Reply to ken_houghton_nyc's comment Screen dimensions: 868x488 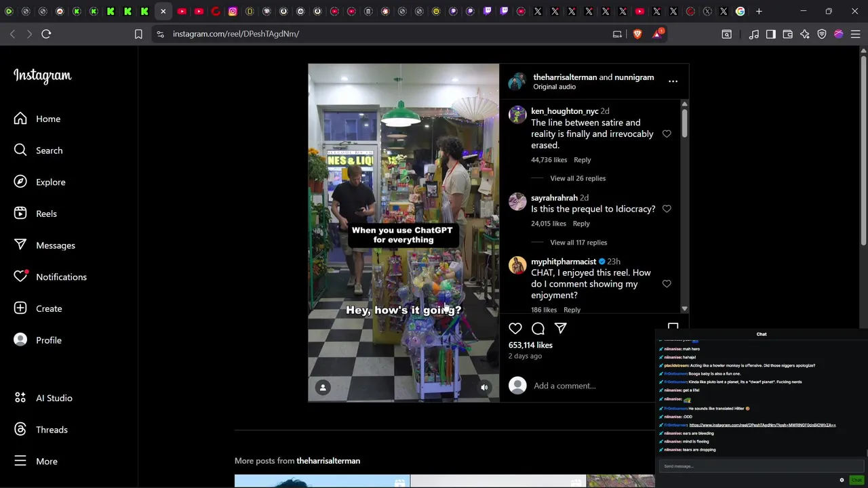(583, 160)
